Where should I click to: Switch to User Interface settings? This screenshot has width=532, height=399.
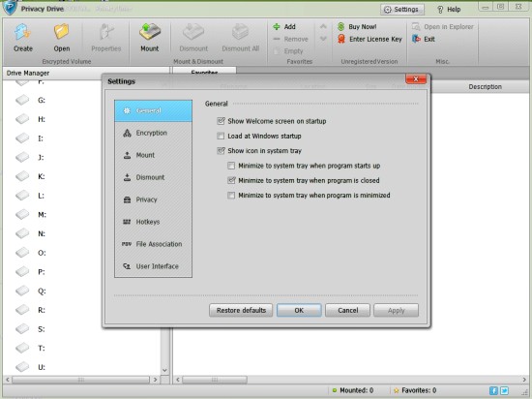(154, 266)
